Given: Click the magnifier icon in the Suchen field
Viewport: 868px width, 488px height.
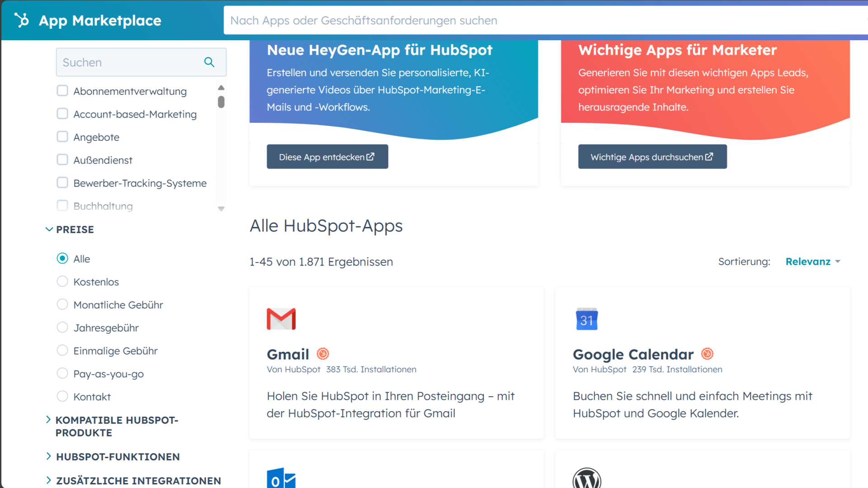Looking at the screenshot, I should click(209, 62).
